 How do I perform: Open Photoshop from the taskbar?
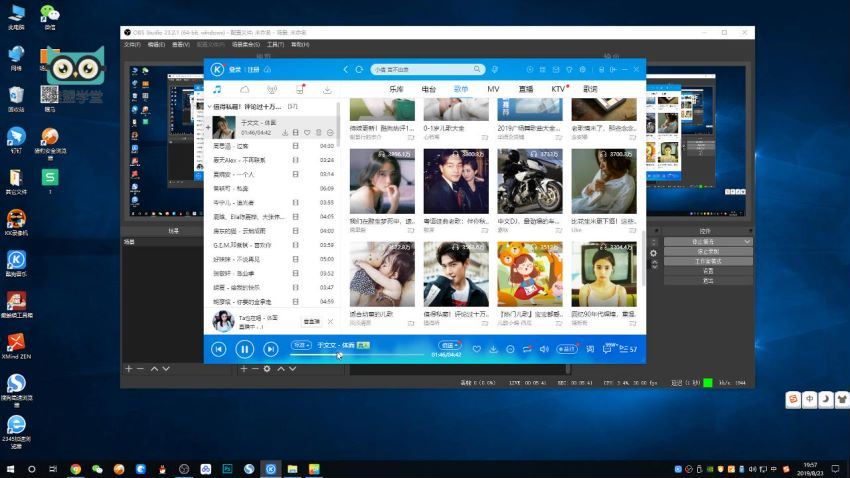227,469
